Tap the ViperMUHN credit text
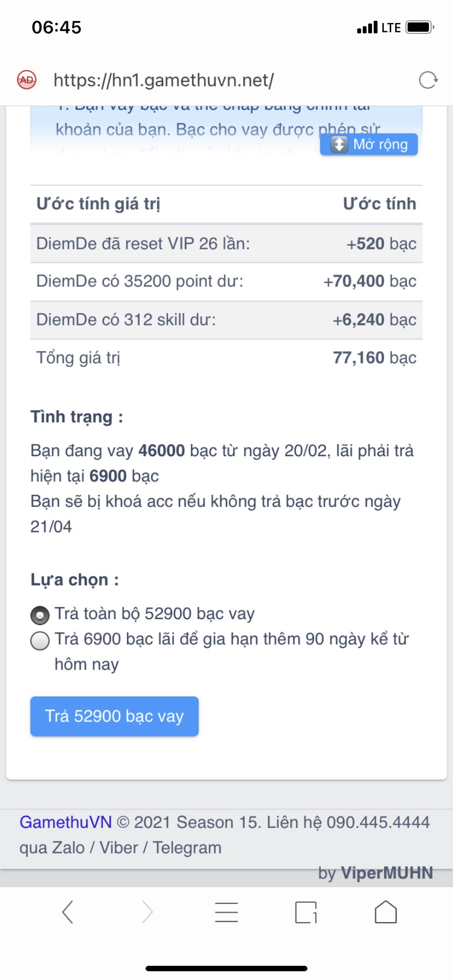This screenshot has width=453, height=980. (x=386, y=873)
